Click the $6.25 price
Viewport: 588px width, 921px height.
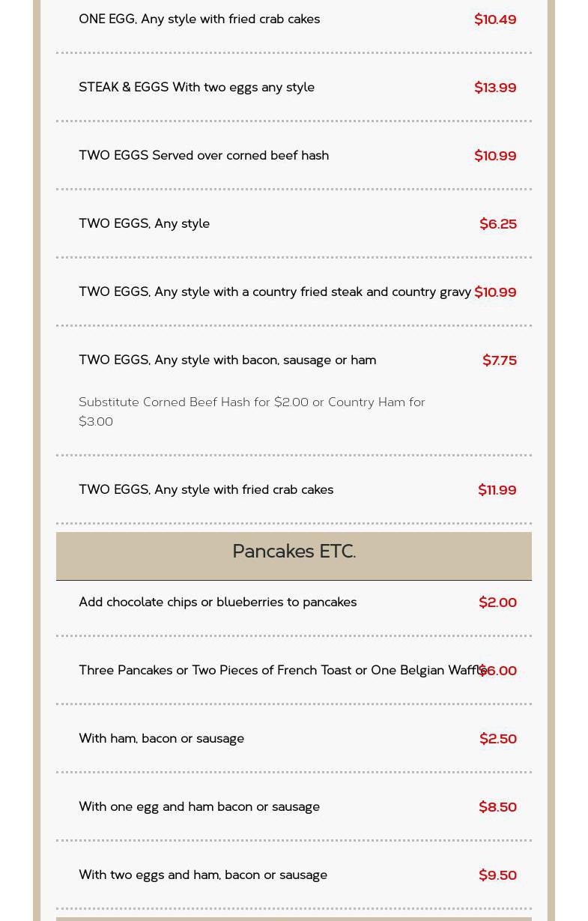coord(498,224)
